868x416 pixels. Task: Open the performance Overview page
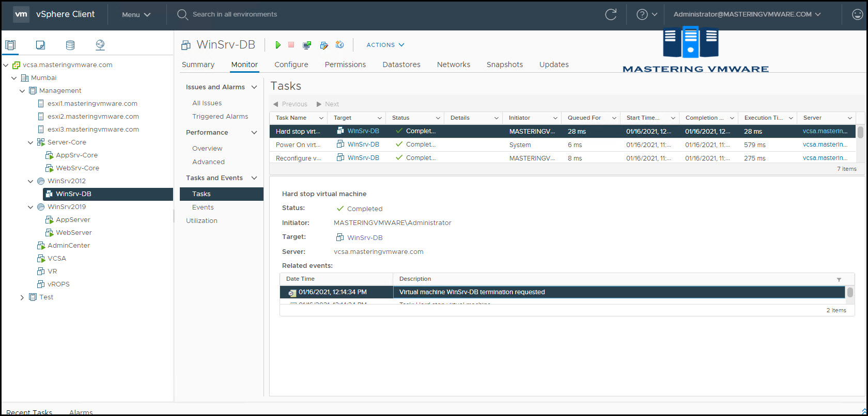[x=207, y=149]
